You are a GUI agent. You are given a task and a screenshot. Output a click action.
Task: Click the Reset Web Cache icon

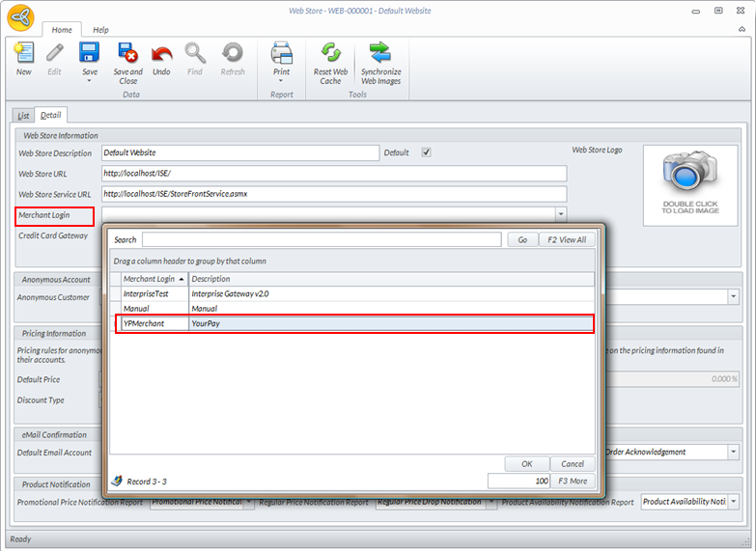(330, 54)
